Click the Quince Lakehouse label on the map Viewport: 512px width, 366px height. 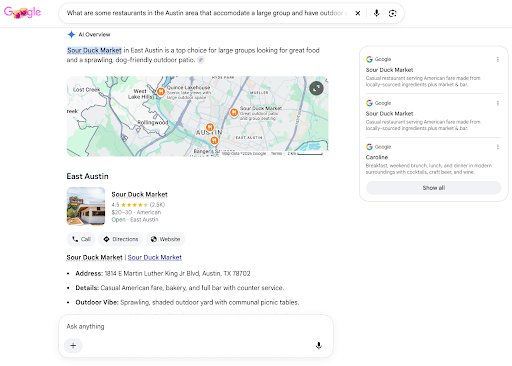coord(188,87)
